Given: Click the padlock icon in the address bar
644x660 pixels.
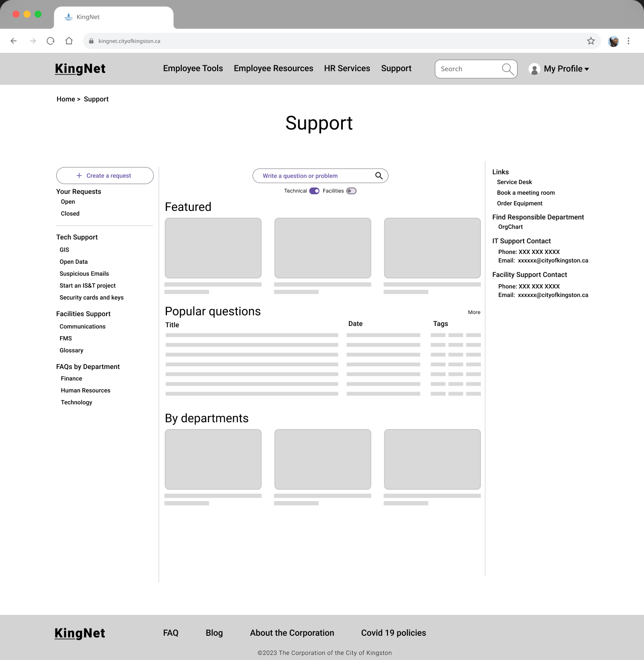Looking at the screenshot, I should tap(92, 40).
